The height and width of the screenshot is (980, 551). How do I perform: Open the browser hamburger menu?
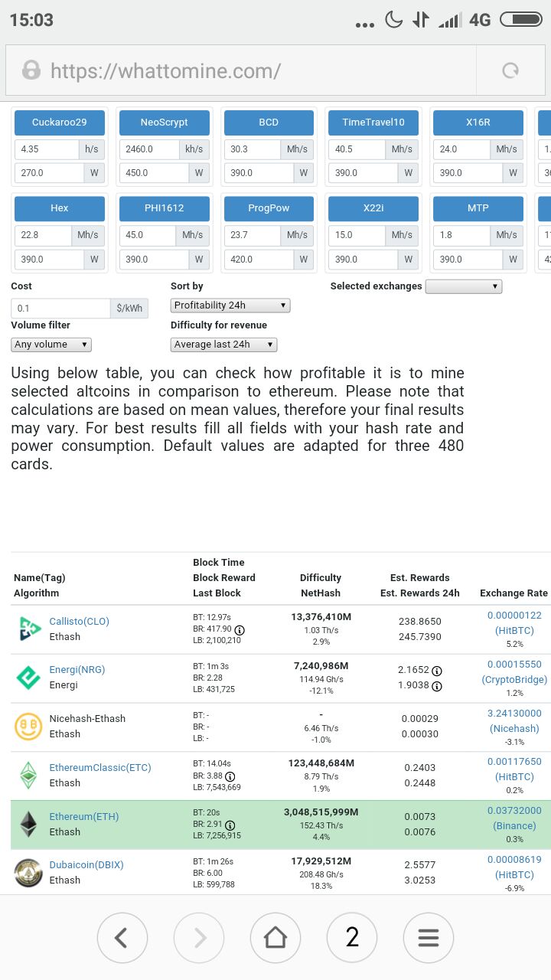click(x=429, y=937)
